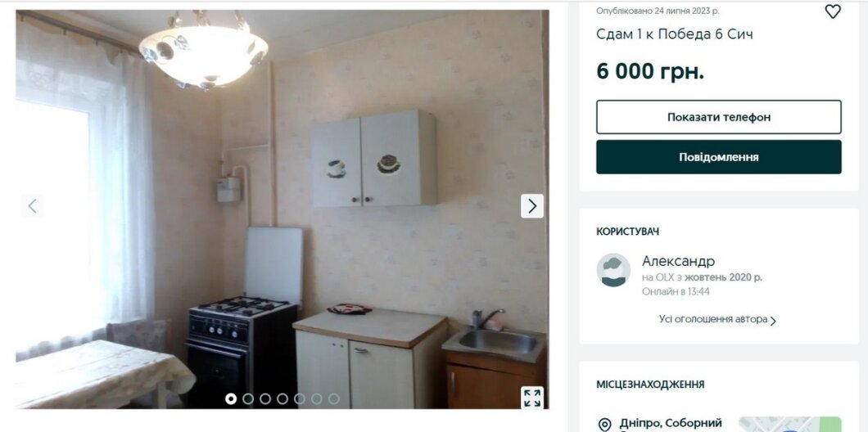Select the first gallery dot indicator
This screenshot has height=432, width=868.
(x=231, y=398)
